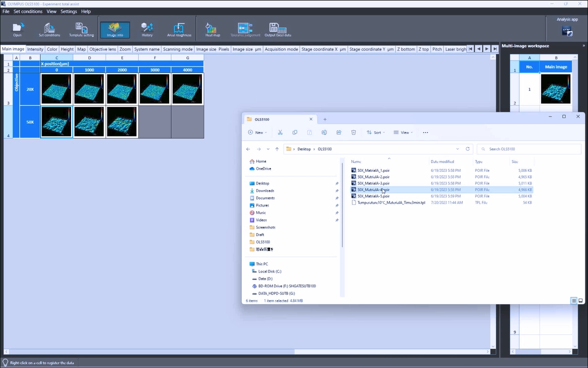588x368 pixels.
Task: Go up one folder level in Explorer
Action: point(277,149)
